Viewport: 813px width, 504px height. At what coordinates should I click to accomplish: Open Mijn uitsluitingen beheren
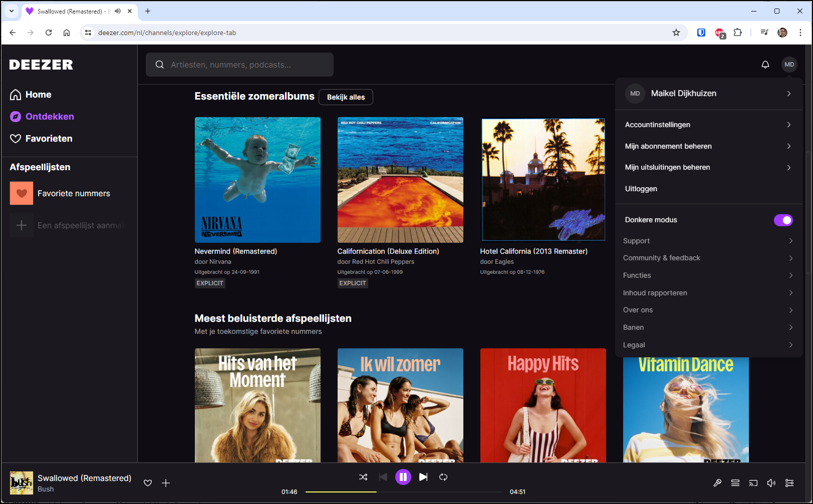coord(709,167)
